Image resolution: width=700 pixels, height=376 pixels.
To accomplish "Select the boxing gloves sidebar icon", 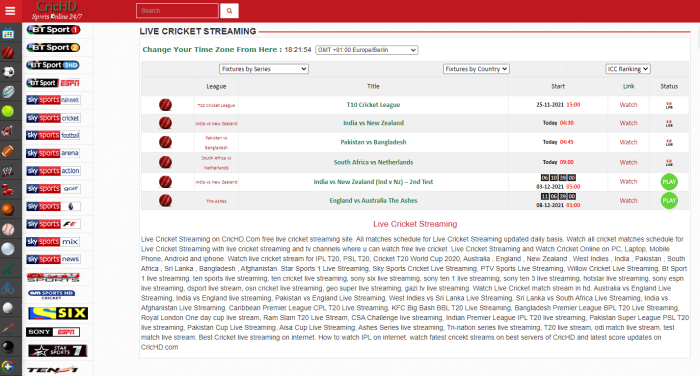I will 8,190.
